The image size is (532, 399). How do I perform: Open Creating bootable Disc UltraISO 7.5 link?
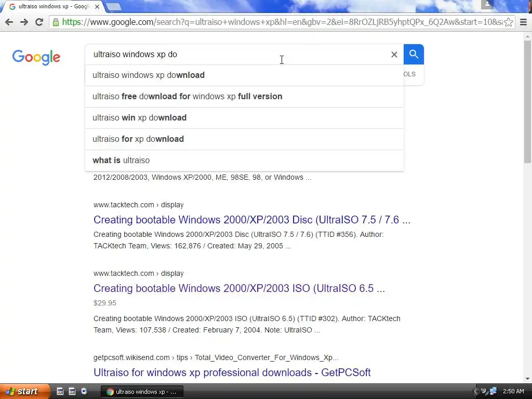(252, 220)
